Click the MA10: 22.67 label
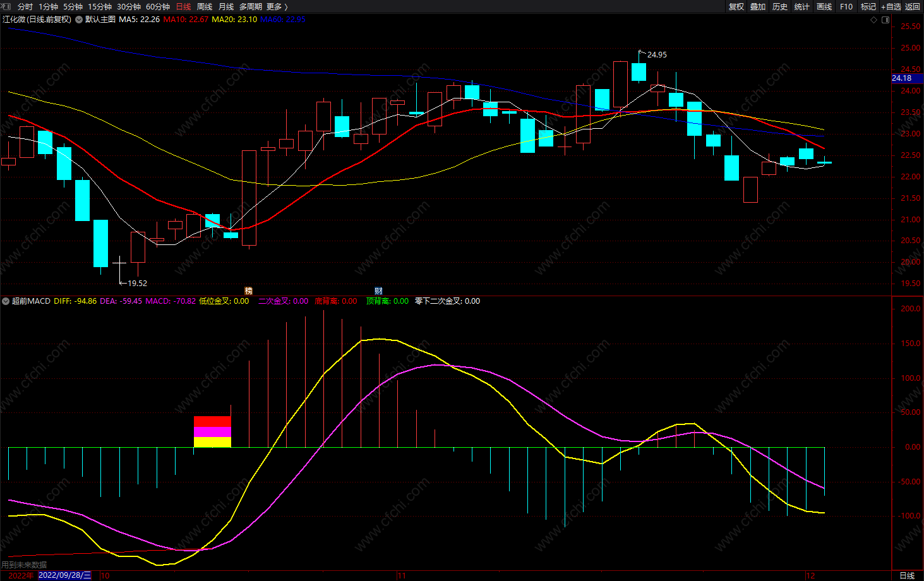The image size is (924, 581). (186, 20)
